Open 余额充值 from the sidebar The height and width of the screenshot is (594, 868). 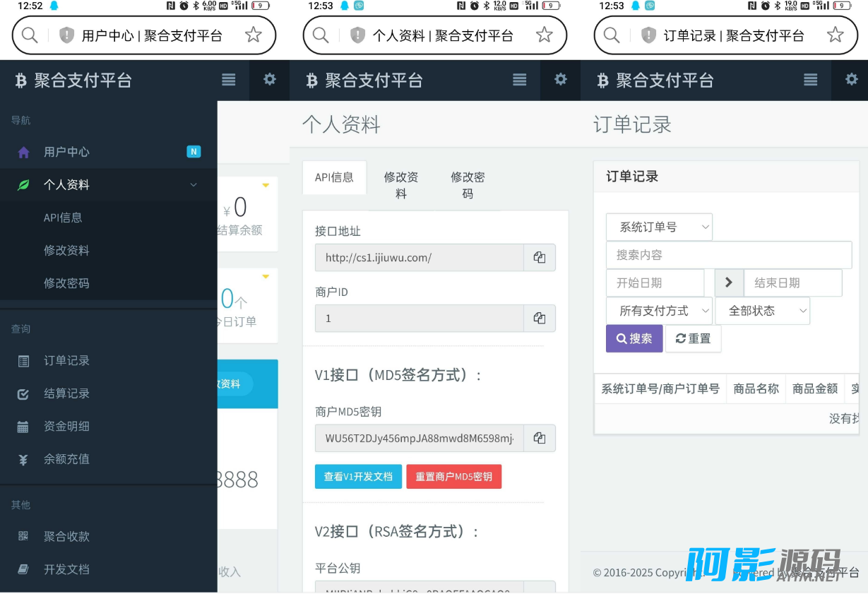[x=66, y=459]
